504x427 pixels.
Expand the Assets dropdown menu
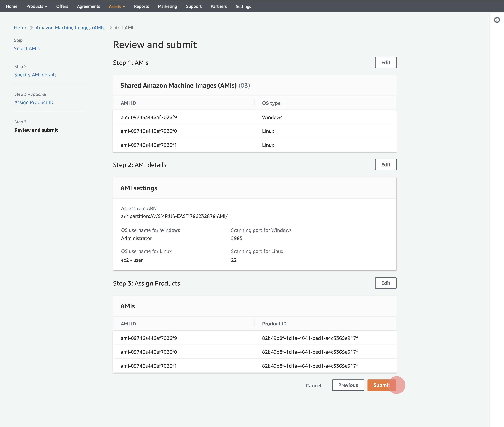click(117, 6)
